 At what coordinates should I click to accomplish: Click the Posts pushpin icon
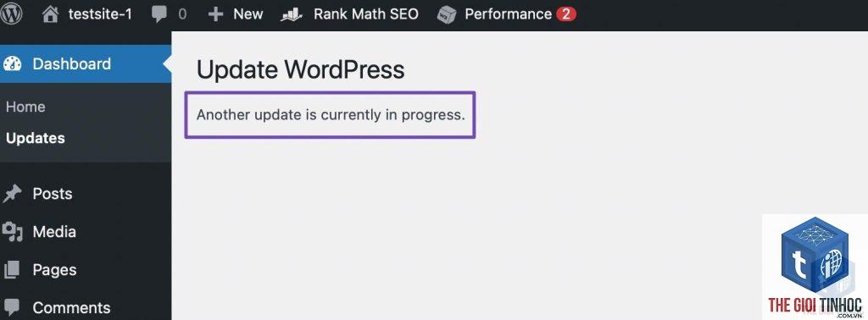12,194
